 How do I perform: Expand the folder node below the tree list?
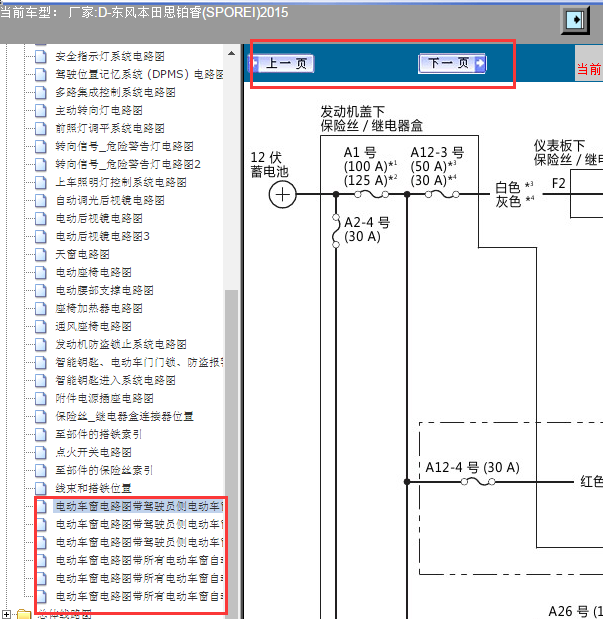tap(7, 615)
